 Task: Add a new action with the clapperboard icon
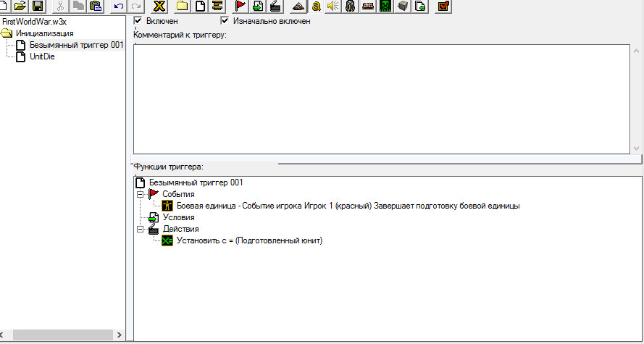point(275,6)
